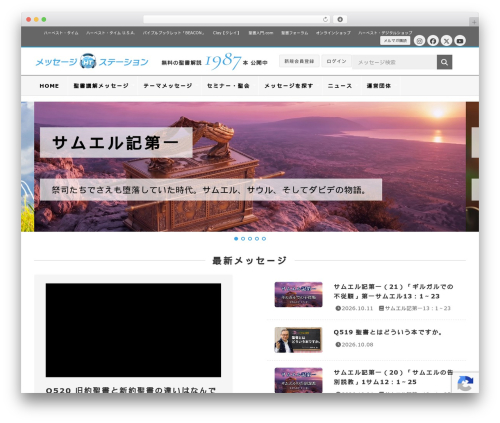This screenshot has height=423, width=500.
Task: Click the black video player of Q520
Action: click(133, 330)
